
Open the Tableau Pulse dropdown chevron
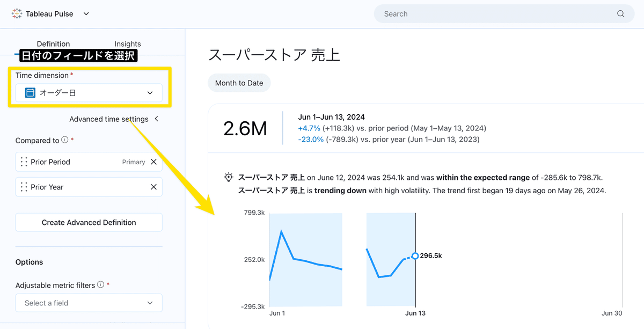86,14
